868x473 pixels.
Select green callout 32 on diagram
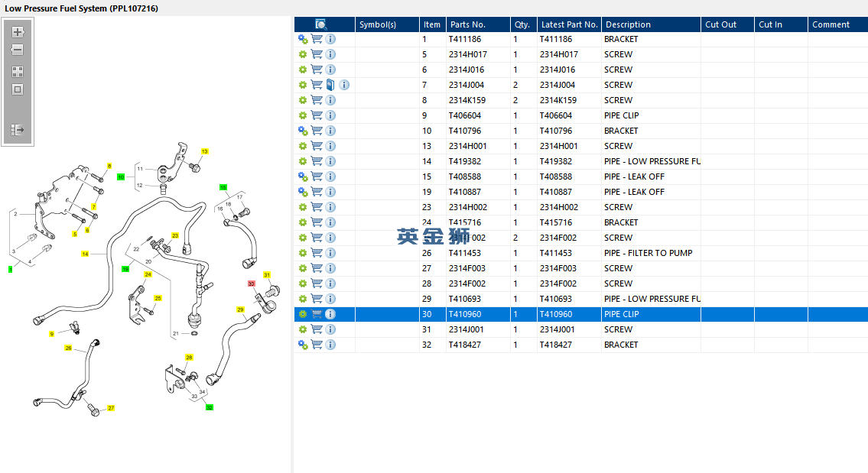coord(210,407)
